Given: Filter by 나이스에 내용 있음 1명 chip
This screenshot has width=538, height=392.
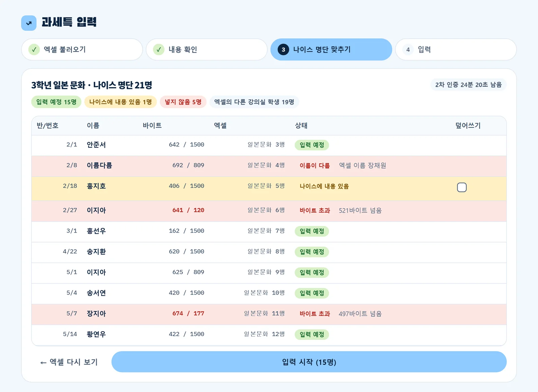Looking at the screenshot, I should 120,102.
